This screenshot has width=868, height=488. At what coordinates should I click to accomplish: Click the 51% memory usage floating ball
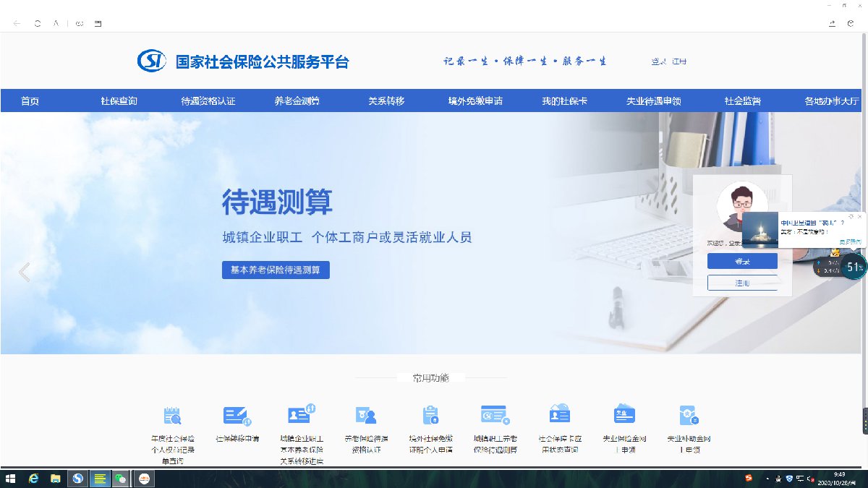[x=854, y=267]
